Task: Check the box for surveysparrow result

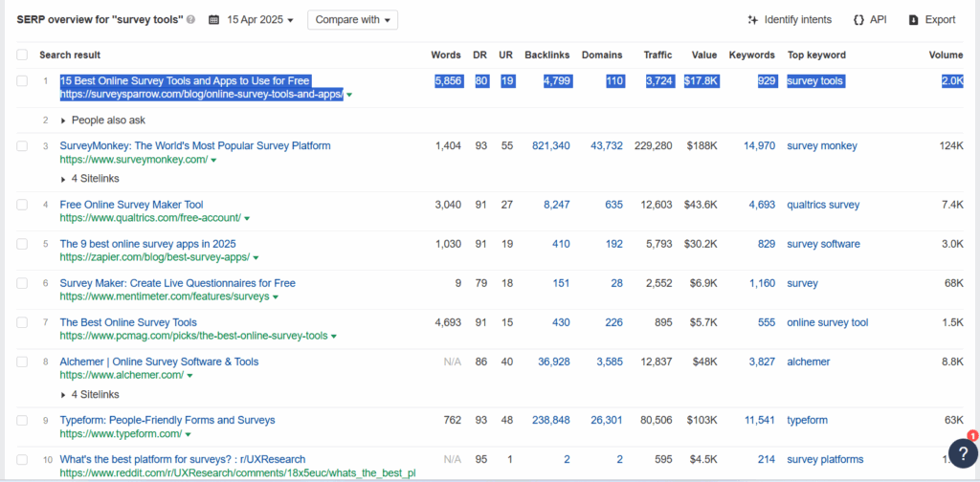Action: pyautogui.click(x=23, y=80)
